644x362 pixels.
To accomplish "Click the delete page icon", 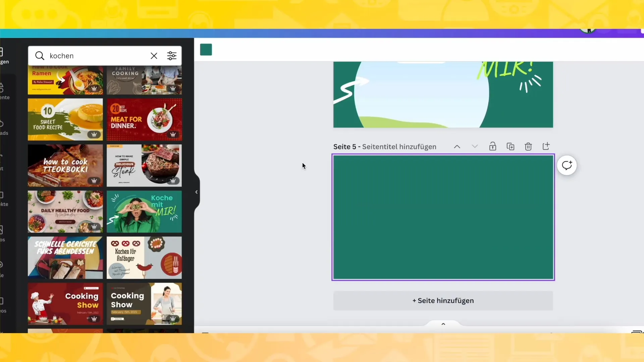I will [528, 146].
